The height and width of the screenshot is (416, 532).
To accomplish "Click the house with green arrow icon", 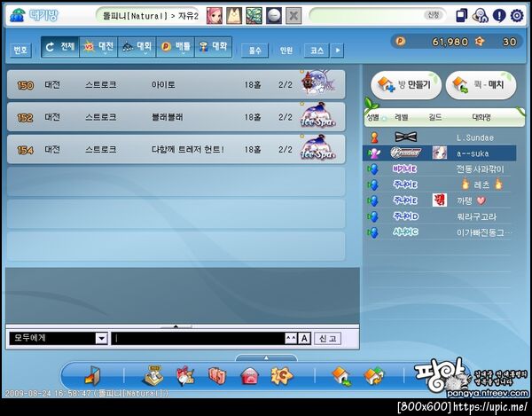I will coord(342,376).
